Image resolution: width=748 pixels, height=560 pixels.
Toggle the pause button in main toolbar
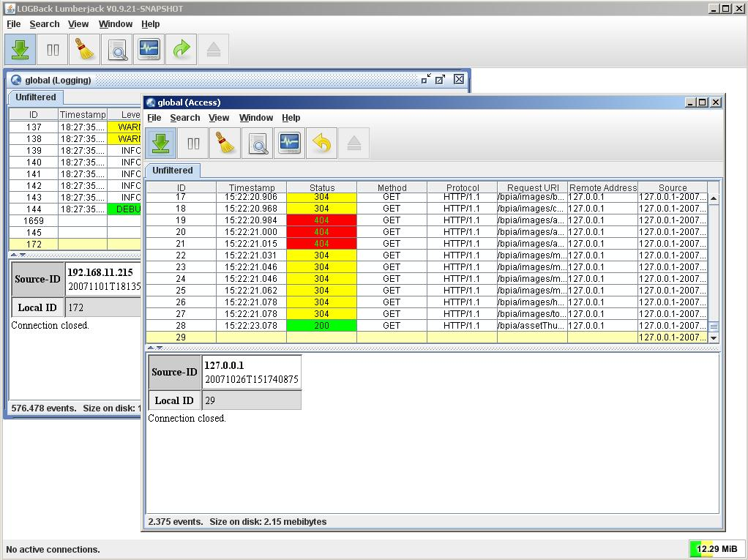coord(53,50)
